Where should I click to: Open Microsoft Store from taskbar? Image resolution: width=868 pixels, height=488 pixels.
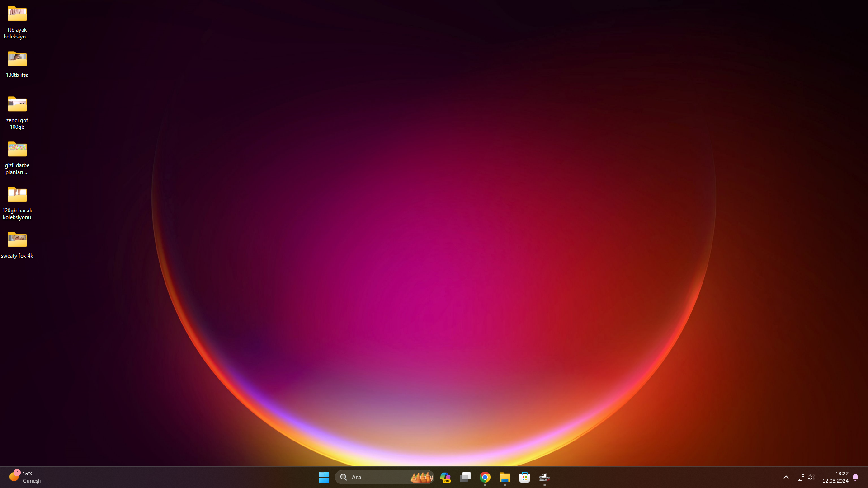click(524, 477)
